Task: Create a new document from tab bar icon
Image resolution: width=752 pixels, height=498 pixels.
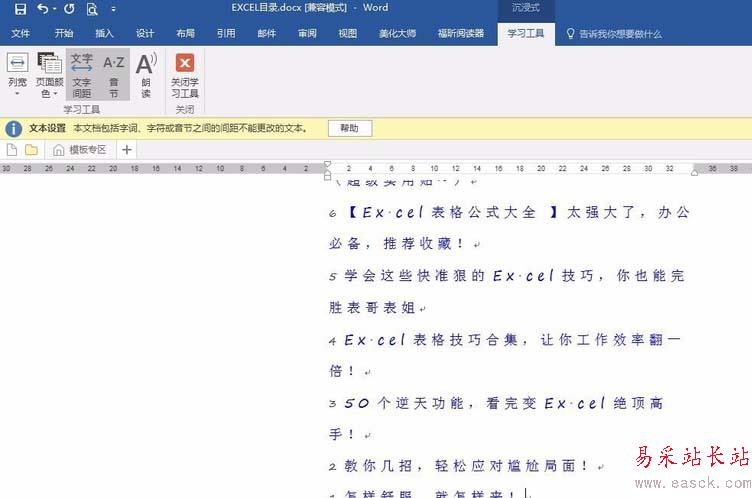Action: tap(12, 150)
